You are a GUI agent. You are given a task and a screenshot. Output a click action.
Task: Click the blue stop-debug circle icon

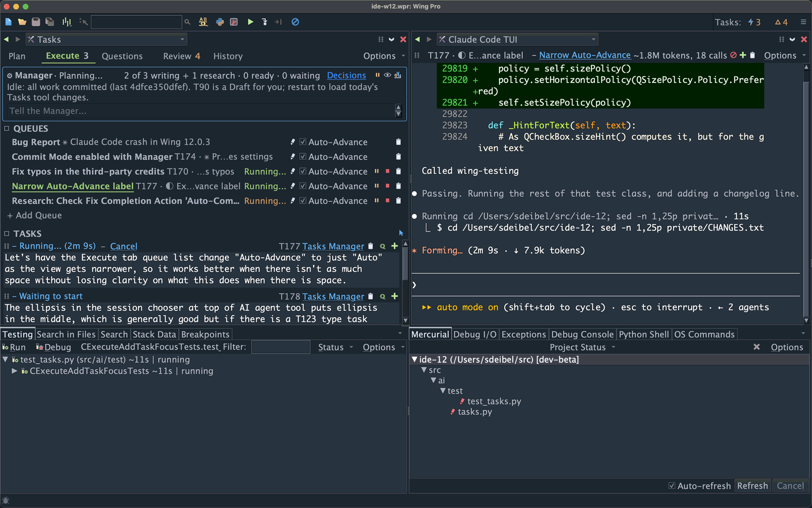pos(295,22)
